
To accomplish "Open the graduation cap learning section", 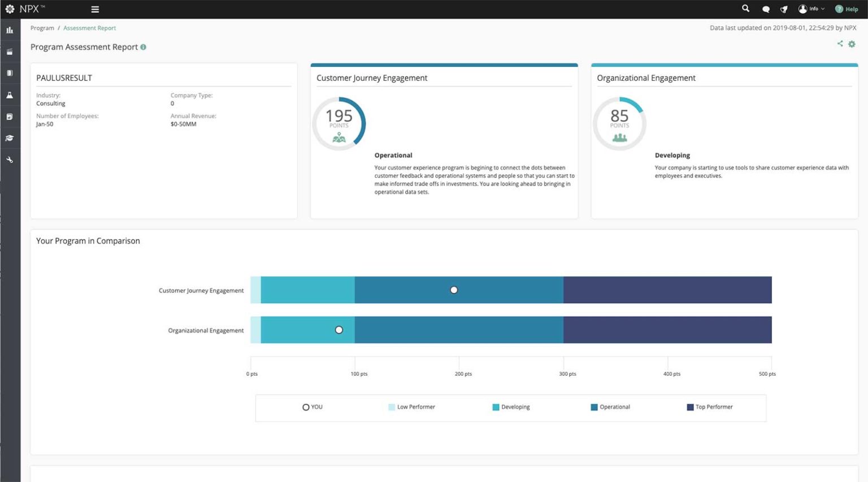I will tap(10, 138).
